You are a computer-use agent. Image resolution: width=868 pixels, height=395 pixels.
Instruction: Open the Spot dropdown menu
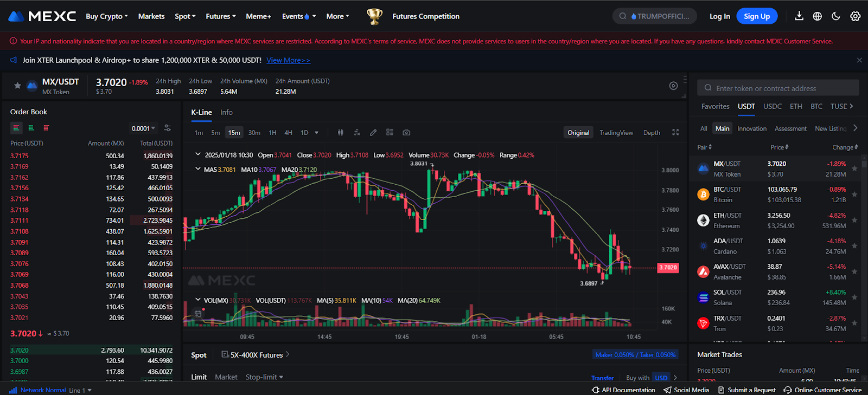pos(185,16)
